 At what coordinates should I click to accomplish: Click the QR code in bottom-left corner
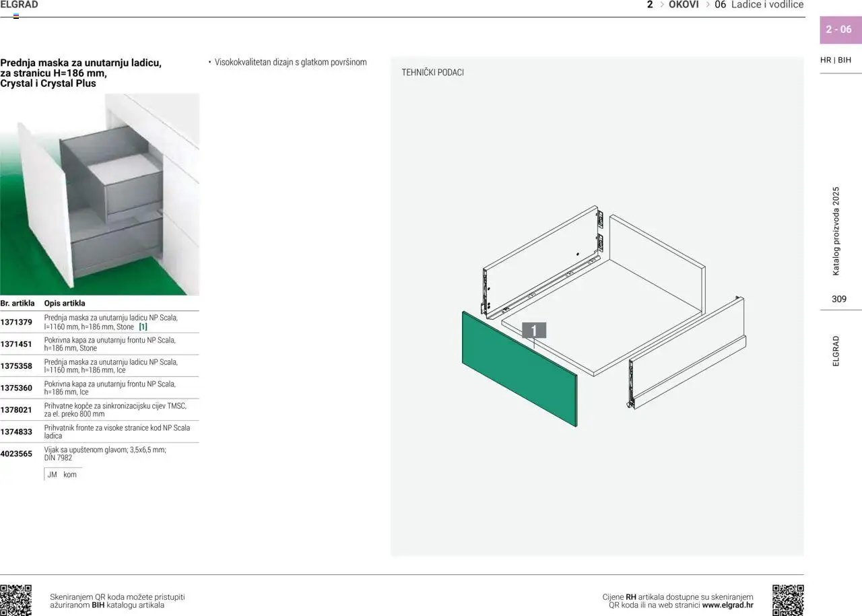pos(16,600)
